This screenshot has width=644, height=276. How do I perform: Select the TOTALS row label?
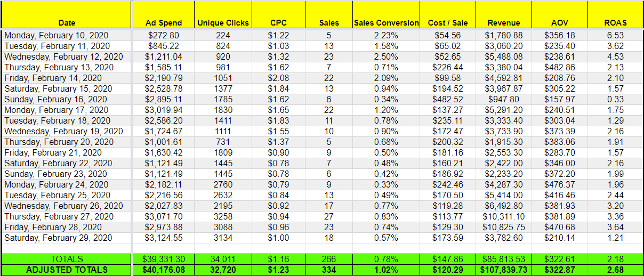tap(67, 259)
